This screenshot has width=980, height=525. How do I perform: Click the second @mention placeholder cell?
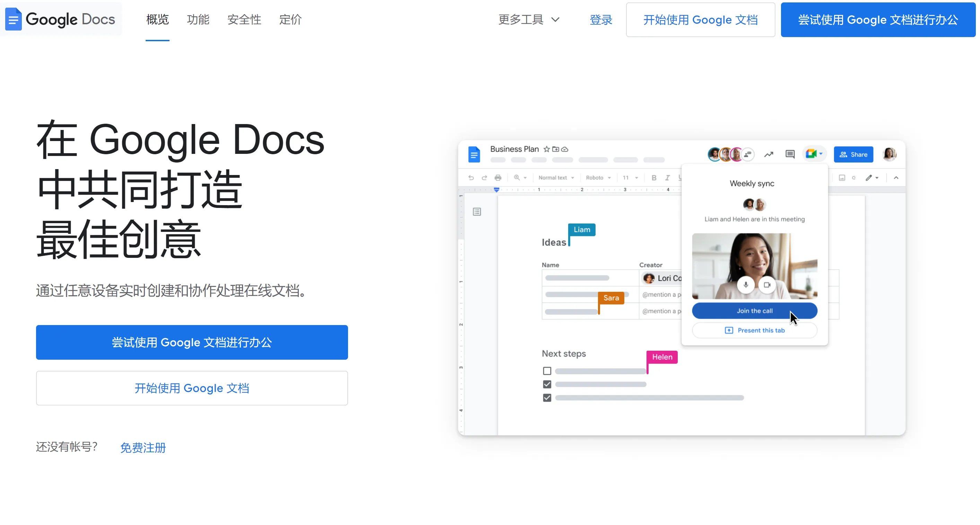[x=661, y=311]
